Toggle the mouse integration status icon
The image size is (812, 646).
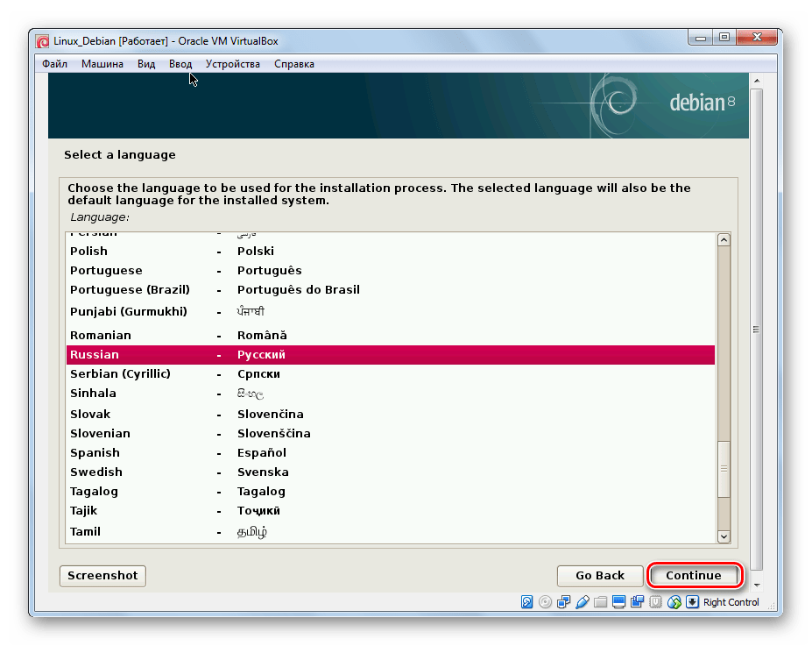674,602
